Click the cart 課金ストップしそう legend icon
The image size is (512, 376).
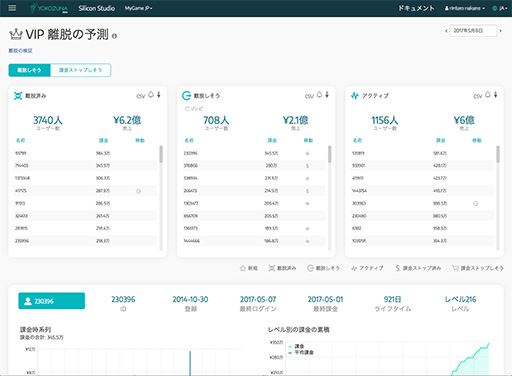455,268
